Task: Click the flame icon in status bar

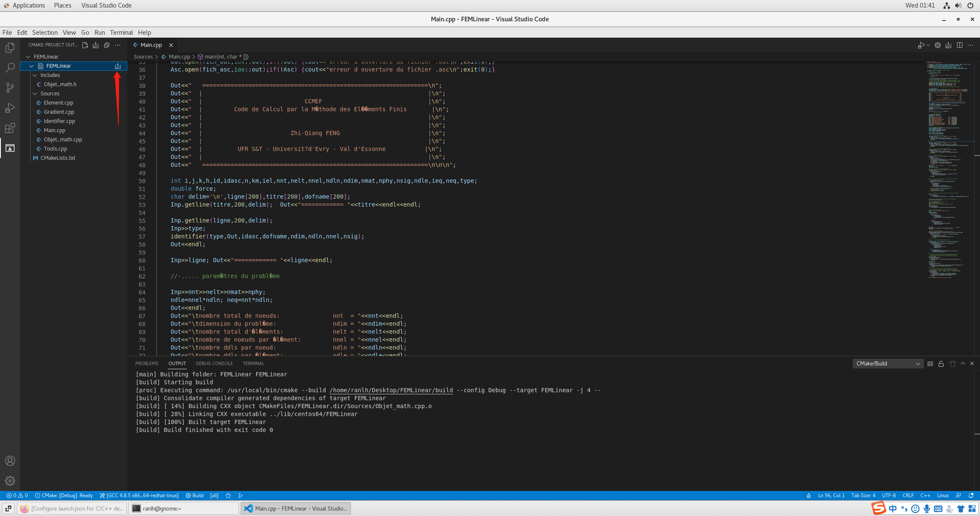Action: [x=809, y=496]
